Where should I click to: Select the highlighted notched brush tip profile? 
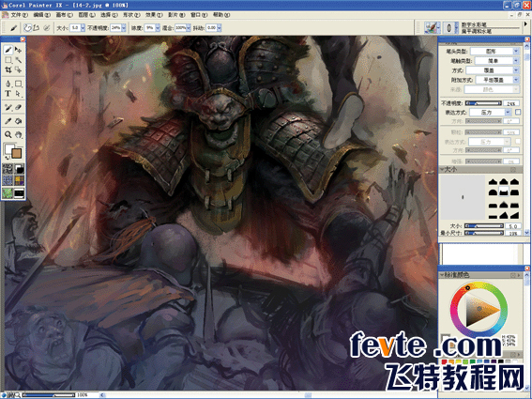(504, 192)
